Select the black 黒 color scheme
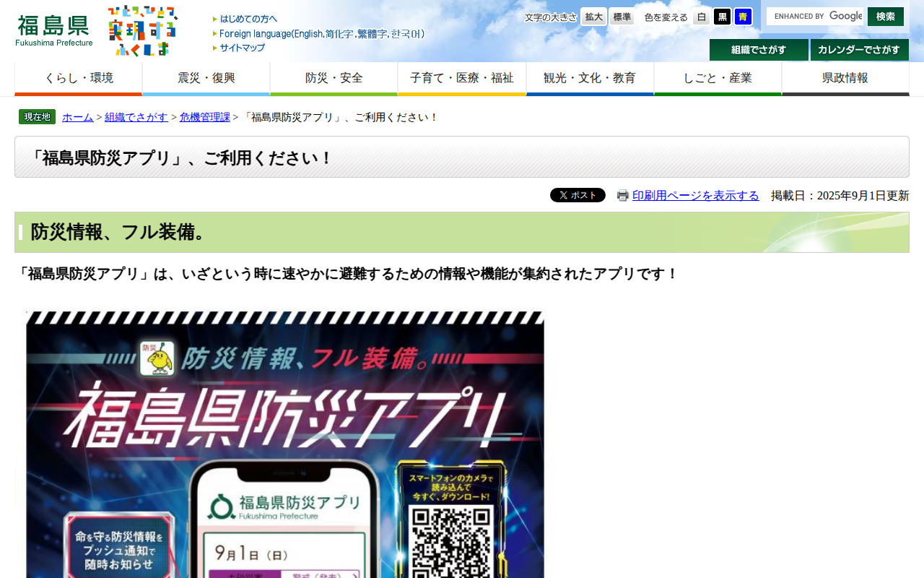Screen dimensions: 924x578 pyautogui.click(x=723, y=17)
